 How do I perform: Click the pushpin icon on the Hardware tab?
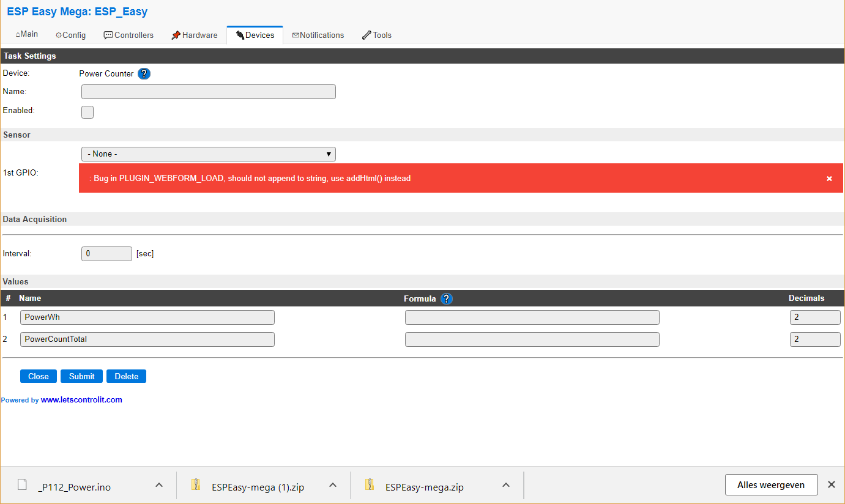[x=176, y=35]
